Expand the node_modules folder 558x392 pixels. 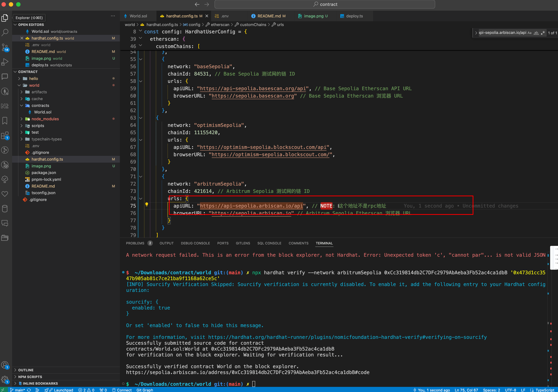22,119
